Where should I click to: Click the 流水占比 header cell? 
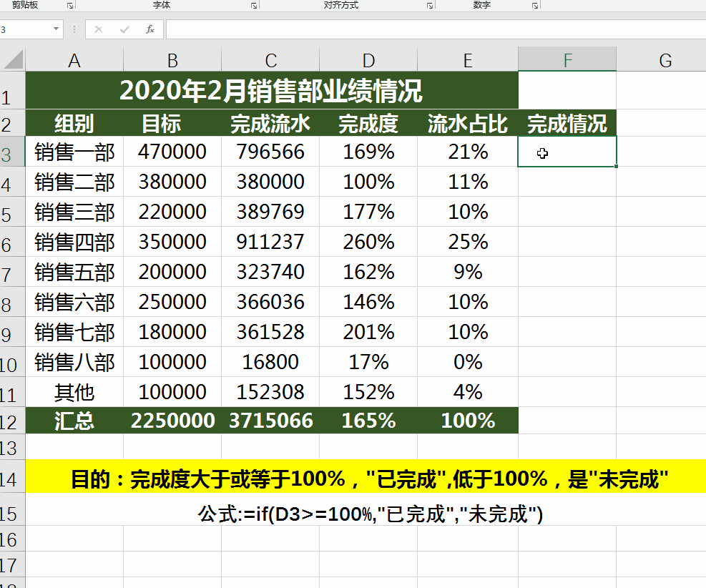pyautogui.click(x=468, y=123)
